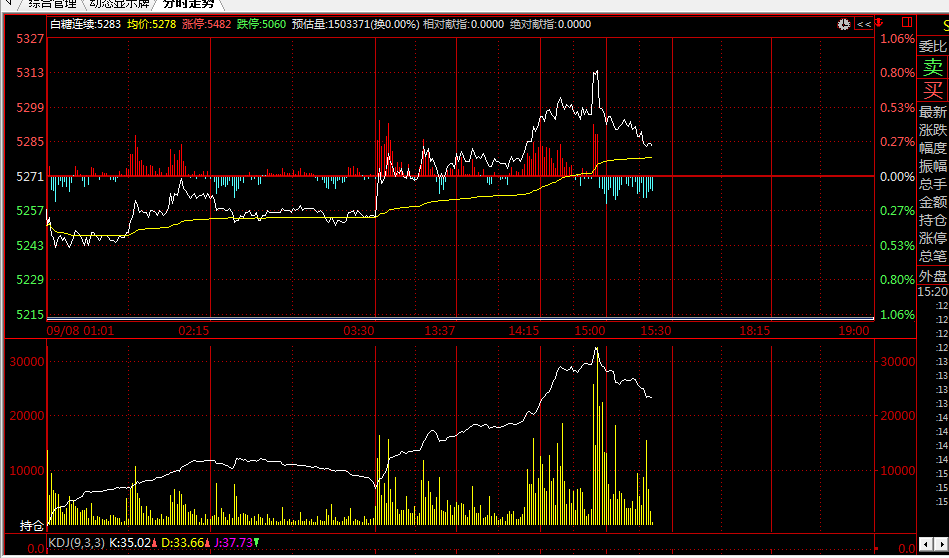Click the green down arrow after J value

tap(256, 543)
